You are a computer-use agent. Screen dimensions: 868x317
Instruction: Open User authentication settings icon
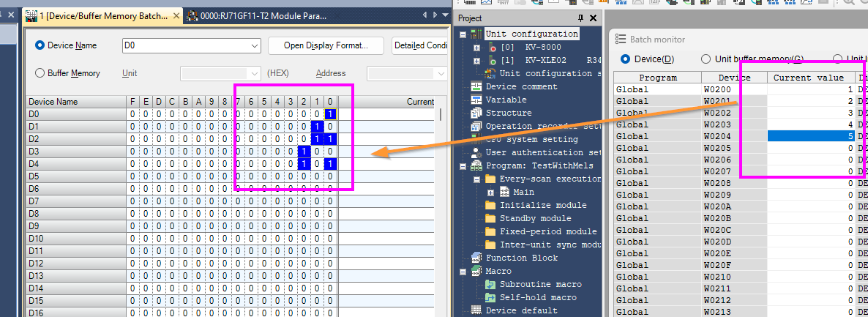coord(476,152)
